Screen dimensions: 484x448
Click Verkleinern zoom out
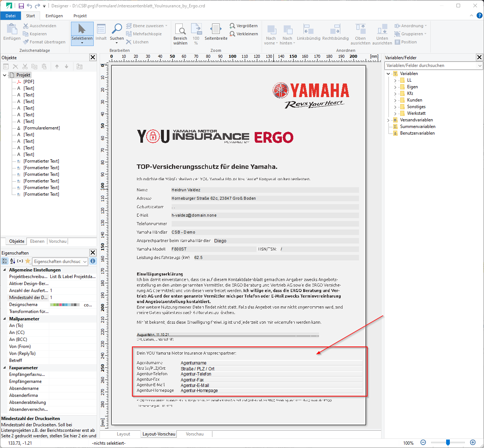243,34
